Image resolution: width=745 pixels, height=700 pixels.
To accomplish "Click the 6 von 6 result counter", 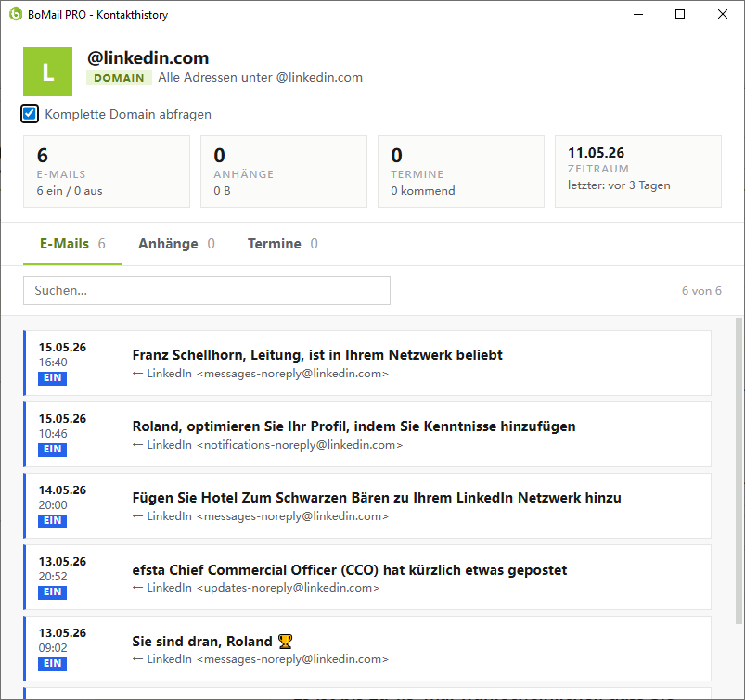I will [701, 290].
